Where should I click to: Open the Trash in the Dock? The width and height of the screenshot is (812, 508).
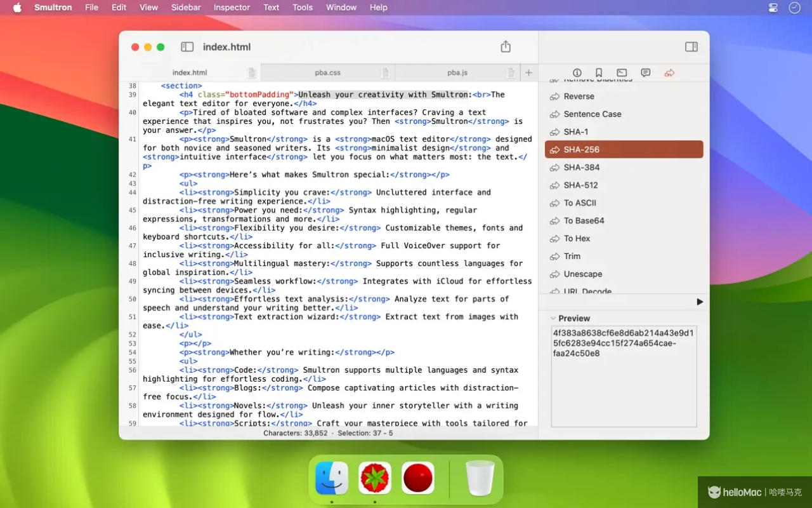tap(480, 478)
